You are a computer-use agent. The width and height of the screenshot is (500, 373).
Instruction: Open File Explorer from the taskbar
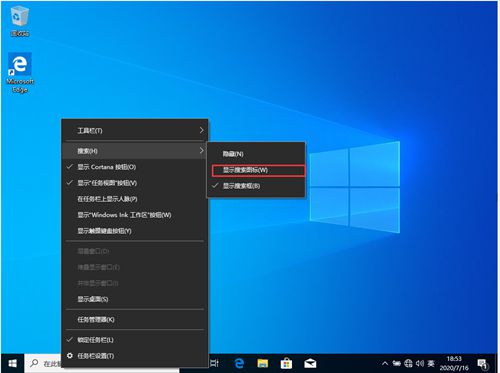pyautogui.click(x=263, y=363)
